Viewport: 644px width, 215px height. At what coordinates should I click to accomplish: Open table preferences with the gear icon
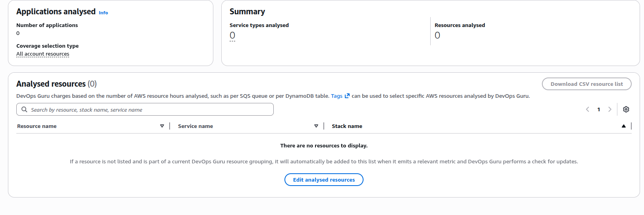626,110
